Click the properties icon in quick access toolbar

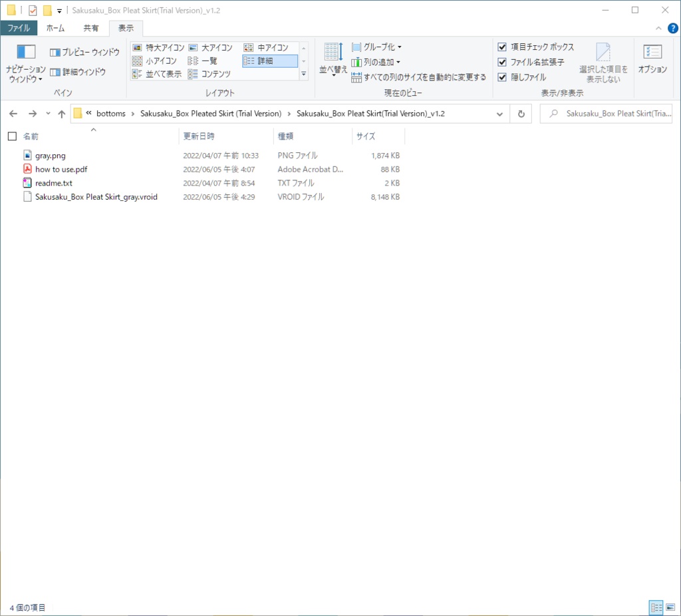[x=33, y=10]
